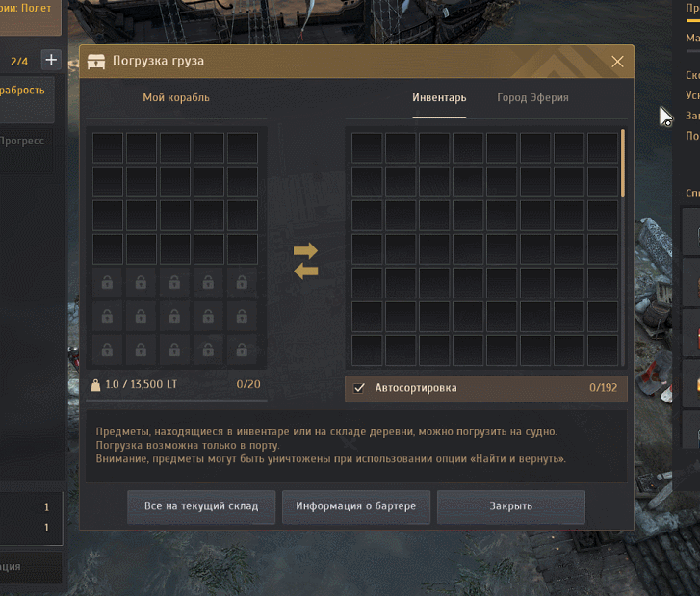Screen dimensions: 700x596
Task: Select the first empty inventory slot
Action: pos(367,147)
